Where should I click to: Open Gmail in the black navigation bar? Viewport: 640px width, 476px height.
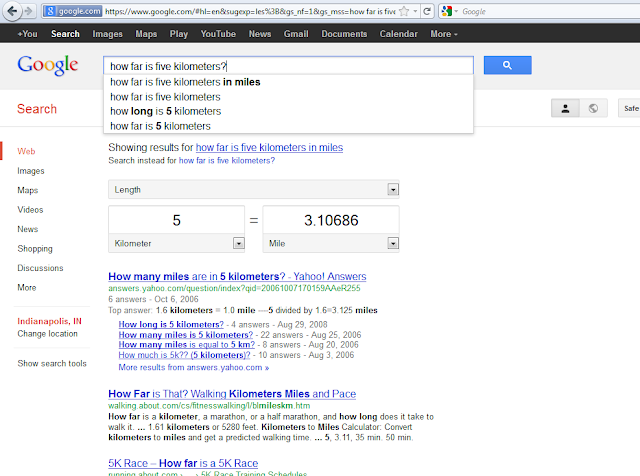(x=296, y=34)
